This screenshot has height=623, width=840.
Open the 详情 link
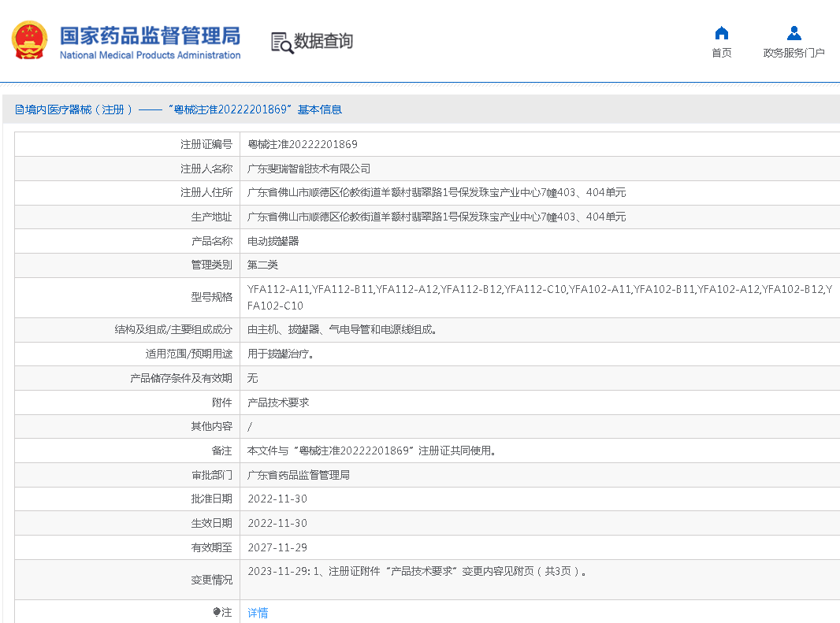(x=258, y=613)
